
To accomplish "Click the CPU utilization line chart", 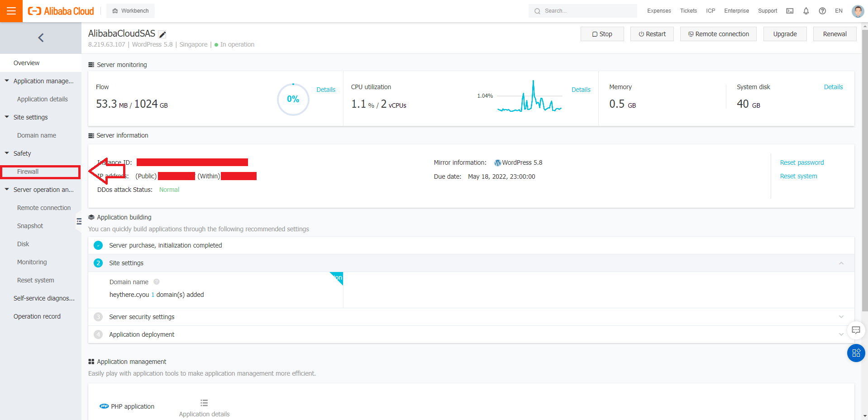I will tap(529, 96).
